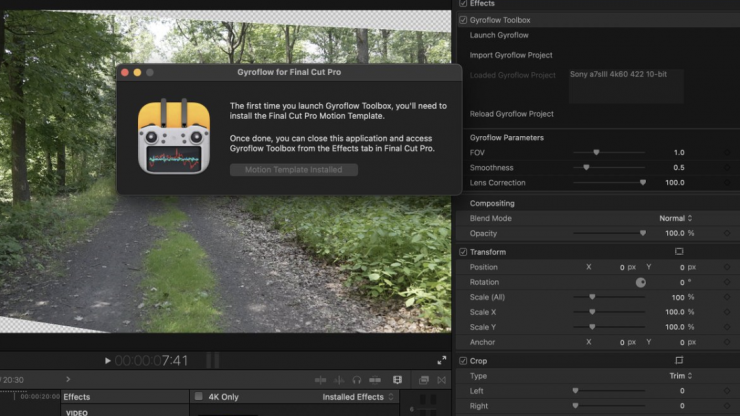Click the Smoothness slider handle
740x416 pixels.
point(586,167)
